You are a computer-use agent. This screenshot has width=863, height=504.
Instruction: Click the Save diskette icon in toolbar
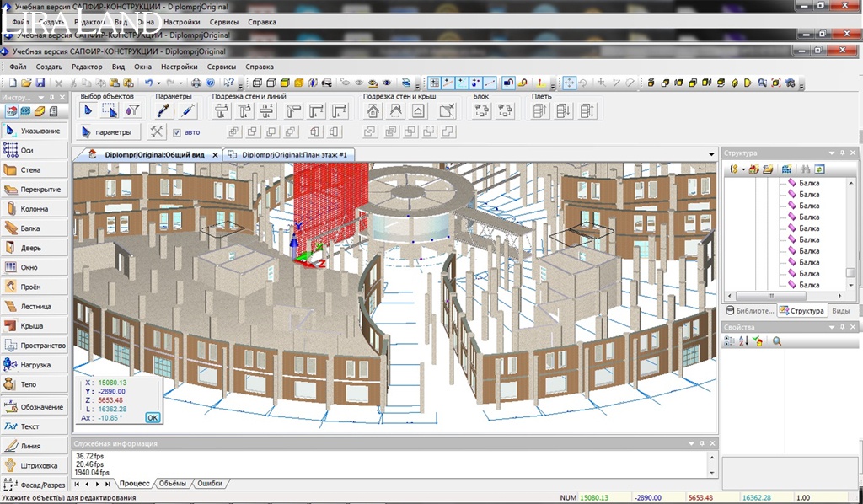tap(40, 83)
